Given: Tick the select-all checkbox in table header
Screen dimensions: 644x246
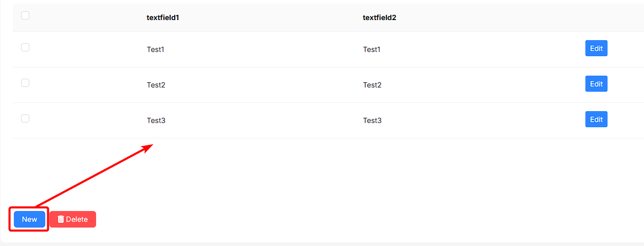Looking at the screenshot, I should pos(25,15).
